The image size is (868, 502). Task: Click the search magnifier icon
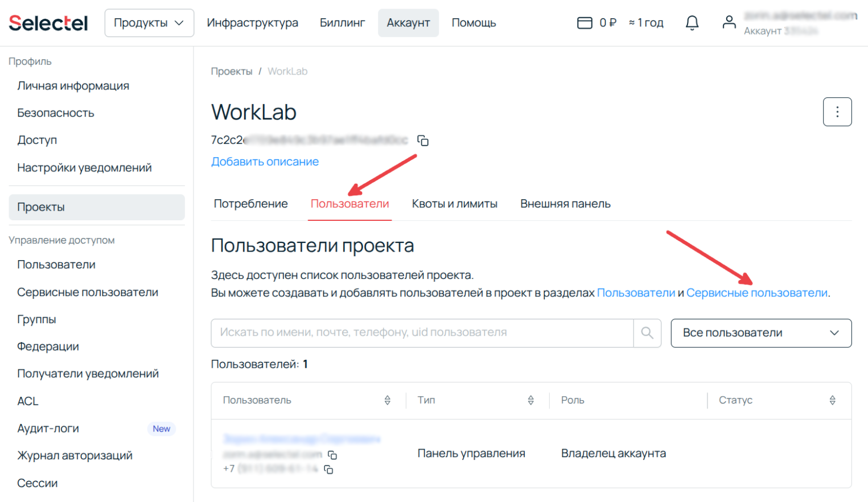point(647,333)
